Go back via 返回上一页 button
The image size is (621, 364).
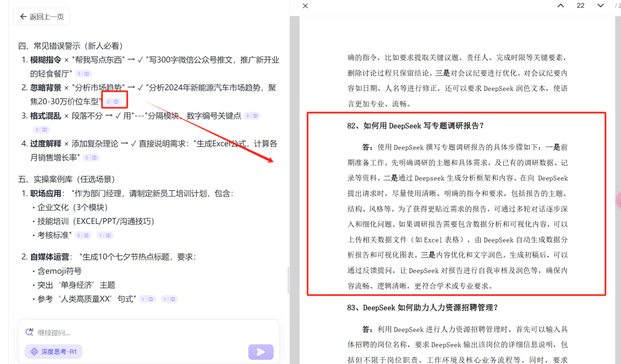coord(41,17)
